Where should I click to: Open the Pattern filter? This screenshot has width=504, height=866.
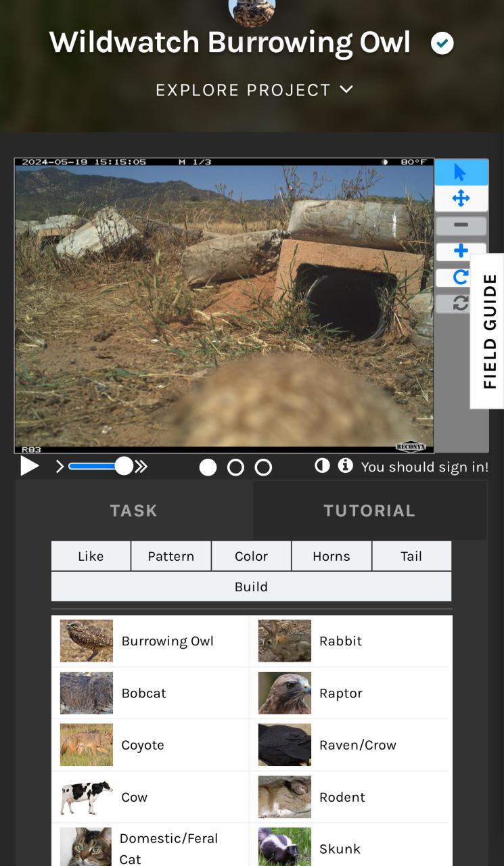171,556
